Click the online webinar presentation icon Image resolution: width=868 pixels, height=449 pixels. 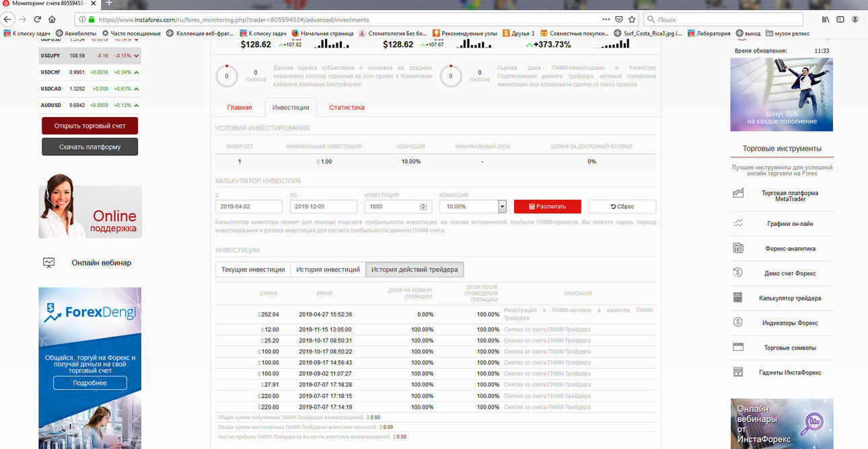pyautogui.click(x=48, y=263)
